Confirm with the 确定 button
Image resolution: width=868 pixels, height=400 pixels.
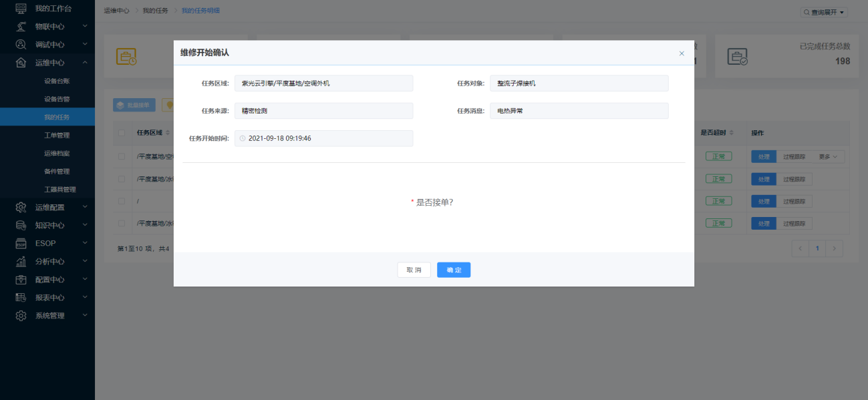click(x=454, y=270)
